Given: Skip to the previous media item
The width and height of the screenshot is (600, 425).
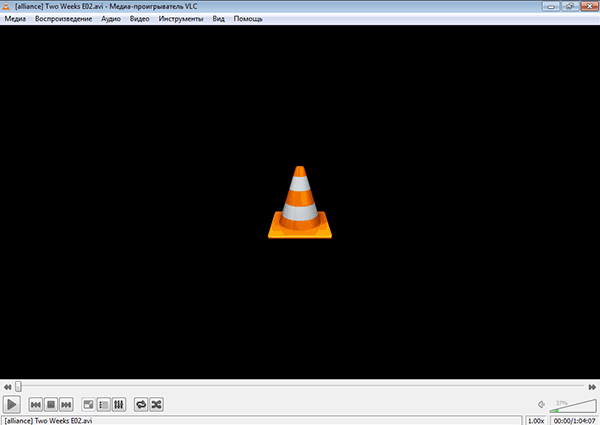Looking at the screenshot, I should [35, 404].
